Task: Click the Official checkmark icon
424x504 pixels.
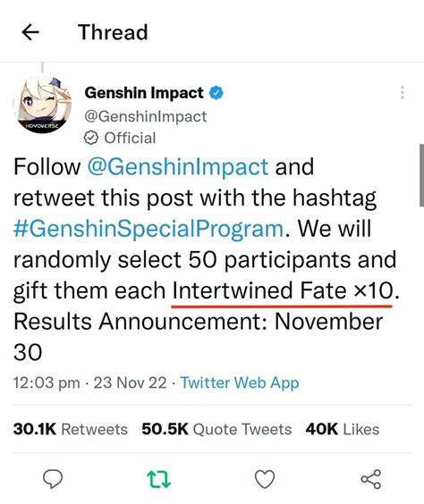Action: pyautogui.click(x=90, y=138)
